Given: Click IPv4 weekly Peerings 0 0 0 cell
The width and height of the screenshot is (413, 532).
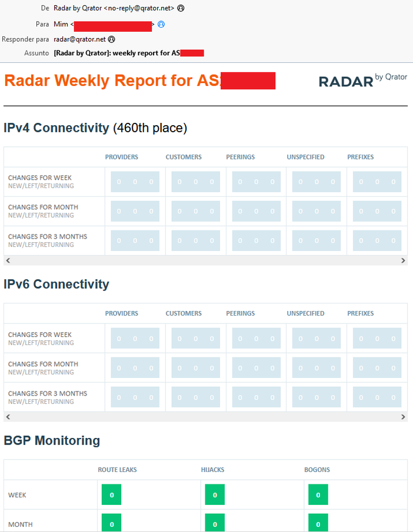Looking at the screenshot, I should coord(257,182).
